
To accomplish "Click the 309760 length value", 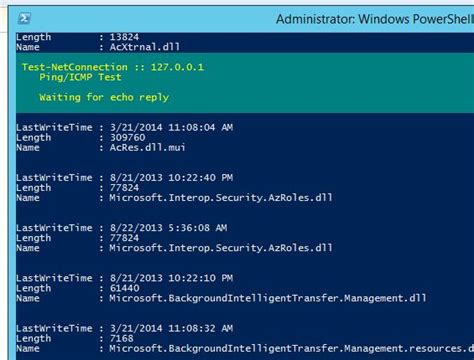I will (x=127, y=138).
